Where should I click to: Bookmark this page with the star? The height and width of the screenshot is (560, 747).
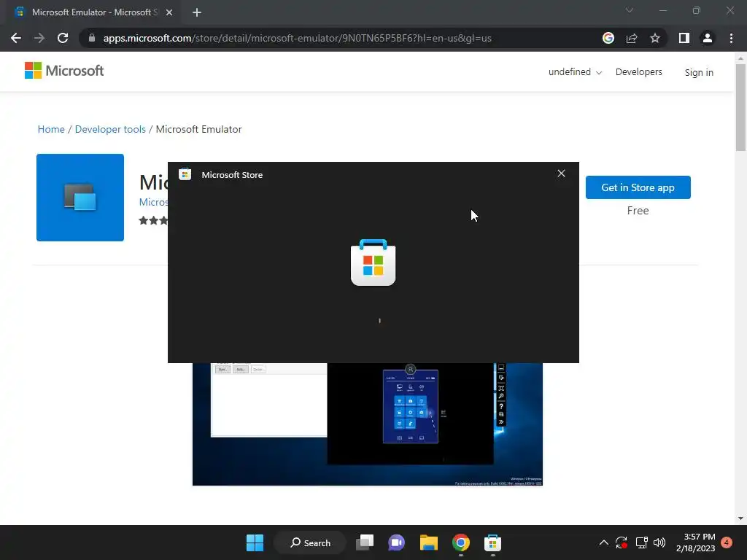[x=655, y=38]
